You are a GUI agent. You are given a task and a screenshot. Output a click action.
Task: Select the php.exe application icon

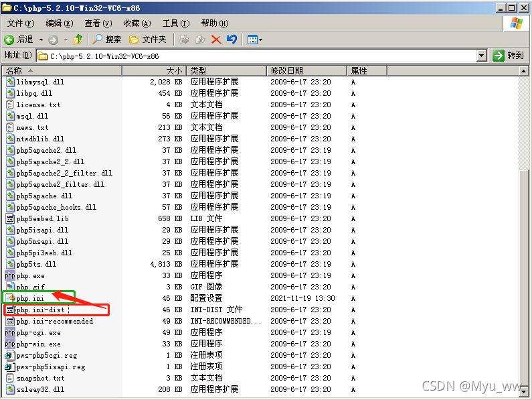10,275
